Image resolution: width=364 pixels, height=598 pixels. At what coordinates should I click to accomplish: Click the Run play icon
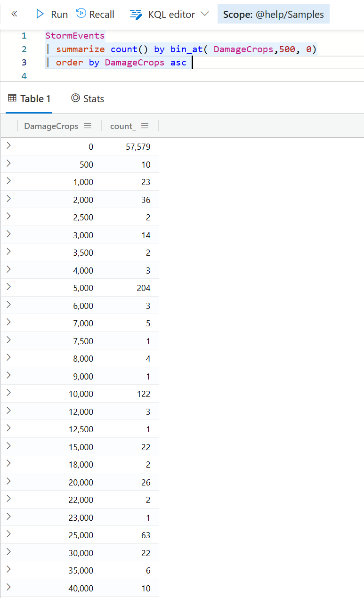pos(40,14)
